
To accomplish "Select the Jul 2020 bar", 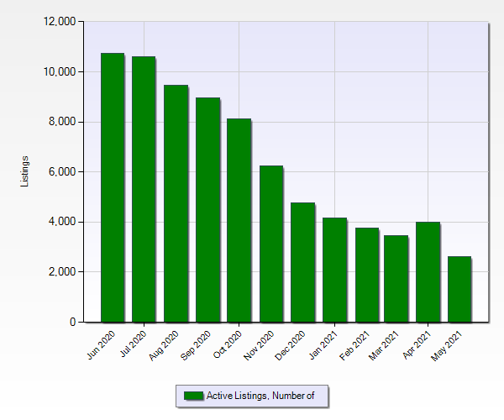I will pos(144,189).
